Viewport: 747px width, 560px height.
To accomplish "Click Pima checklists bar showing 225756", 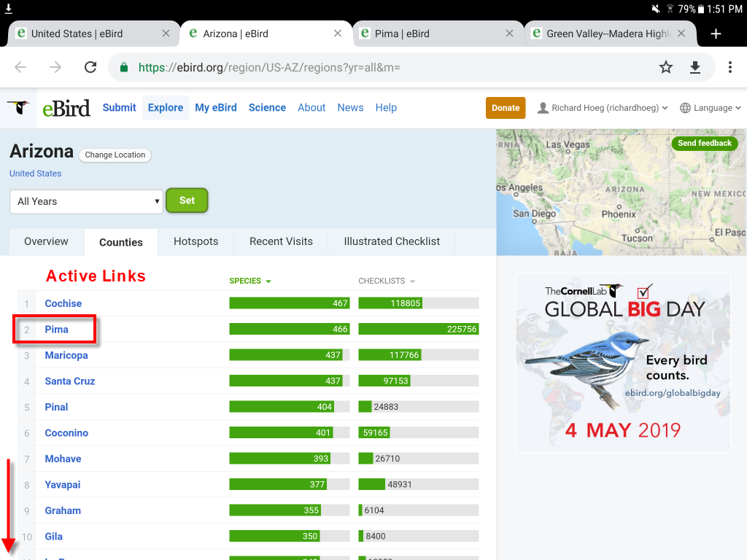I will (x=418, y=329).
